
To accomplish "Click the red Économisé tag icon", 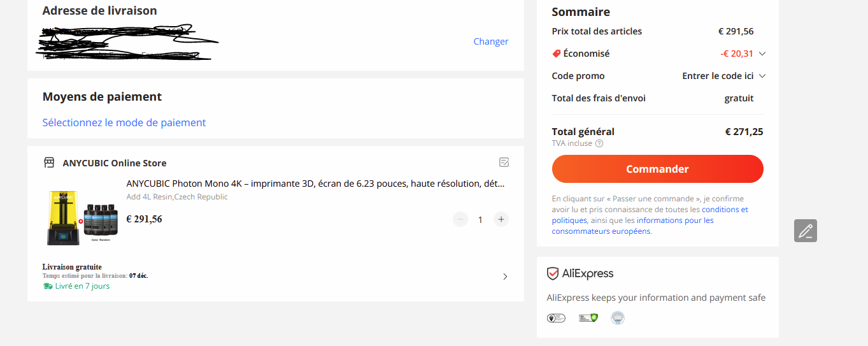I will click(556, 54).
